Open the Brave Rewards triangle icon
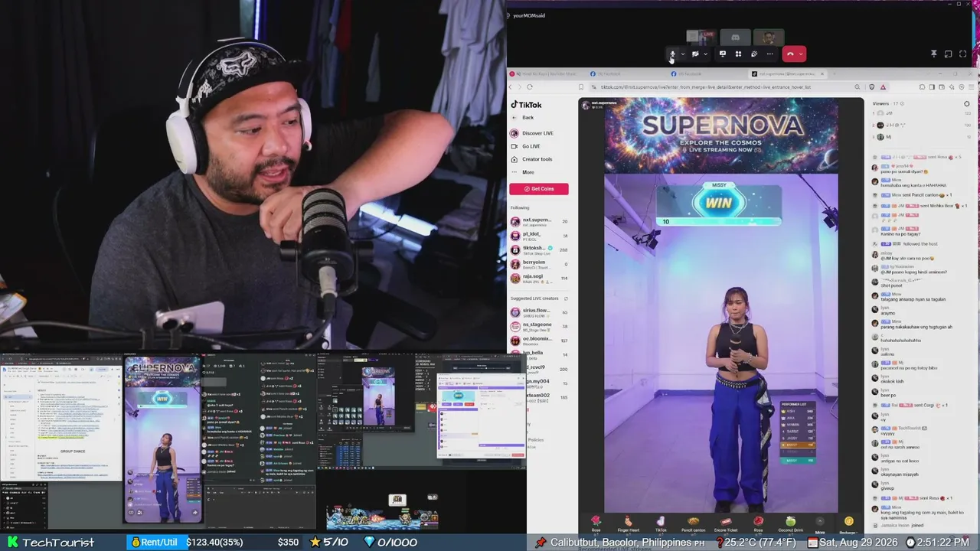This screenshot has width=980, height=551. point(883,87)
